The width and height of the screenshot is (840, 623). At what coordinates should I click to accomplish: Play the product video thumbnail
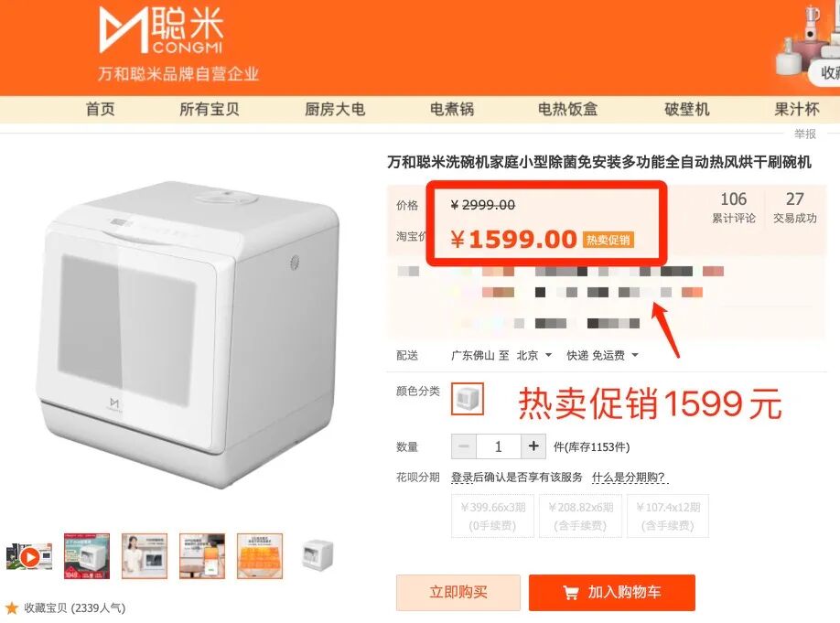click(29, 557)
